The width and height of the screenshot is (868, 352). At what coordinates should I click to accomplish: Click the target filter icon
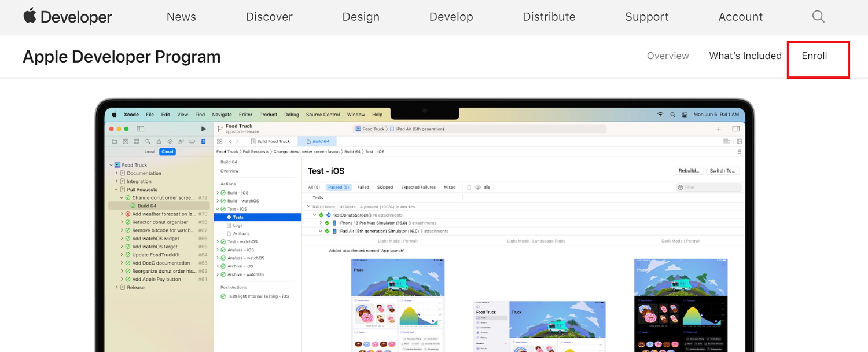[x=478, y=187]
